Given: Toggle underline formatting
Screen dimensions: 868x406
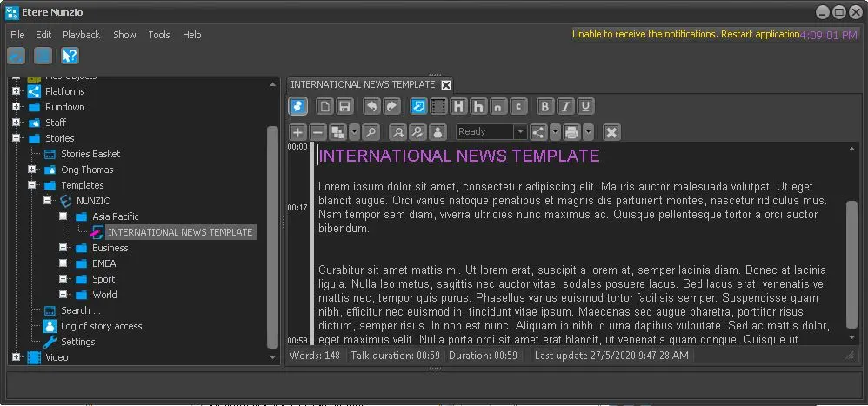Looking at the screenshot, I should [585, 107].
